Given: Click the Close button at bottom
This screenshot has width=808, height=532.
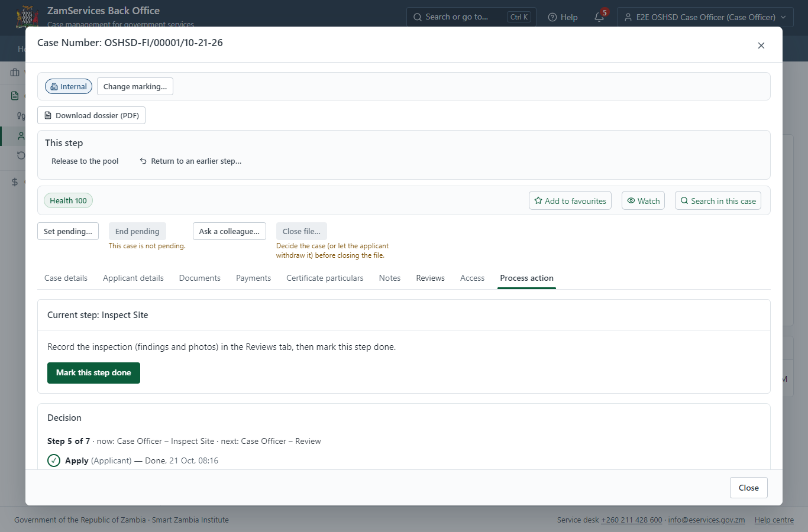Looking at the screenshot, I should click(748, 488).
